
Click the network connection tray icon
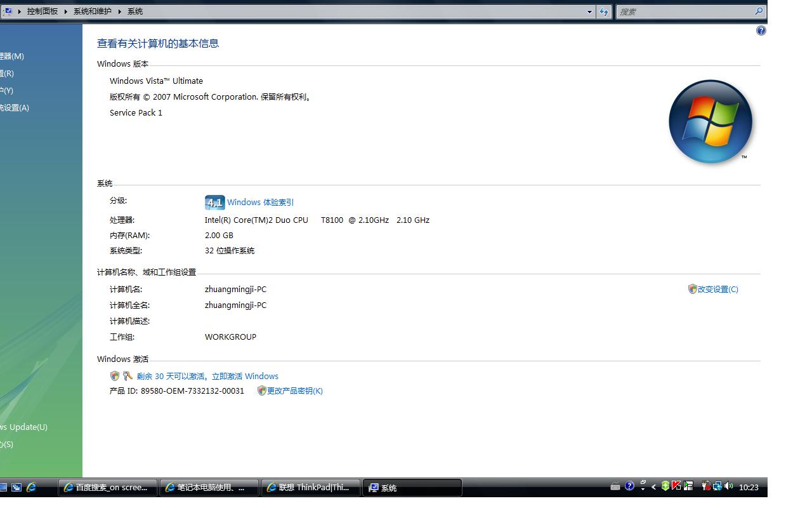click(717, 486)
